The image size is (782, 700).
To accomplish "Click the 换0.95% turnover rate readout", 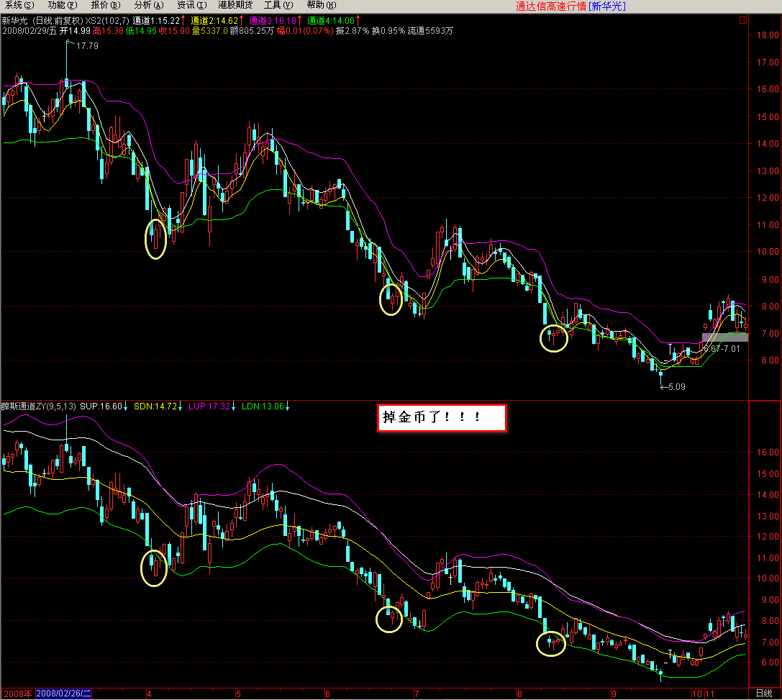I will coord(388,31).
